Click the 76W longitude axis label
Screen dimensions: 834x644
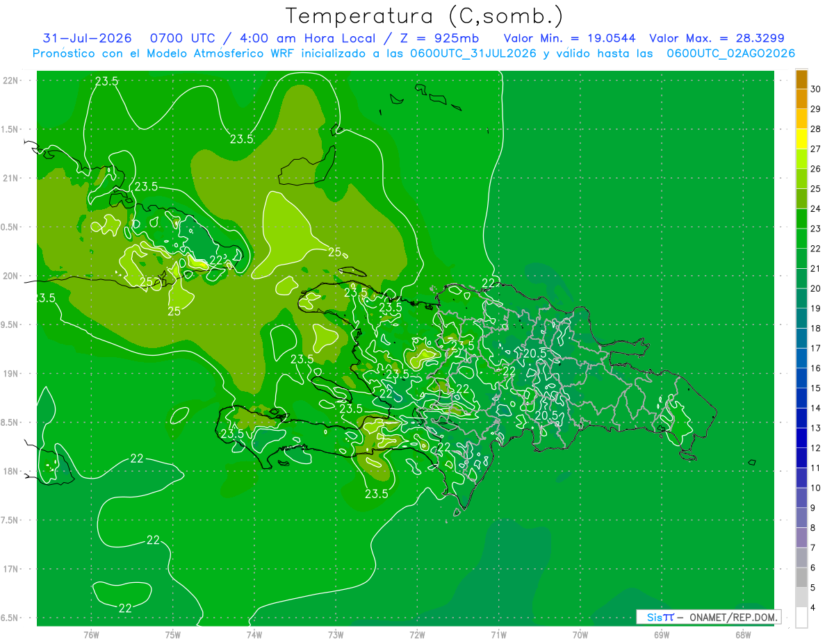(x=91, y=635)
